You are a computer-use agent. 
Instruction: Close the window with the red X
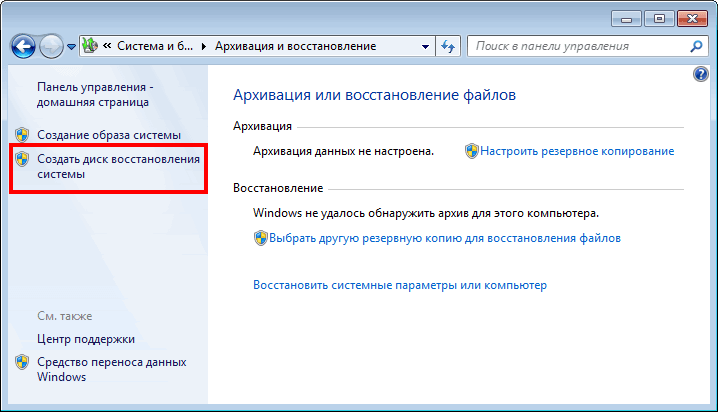tap(692, 19)
